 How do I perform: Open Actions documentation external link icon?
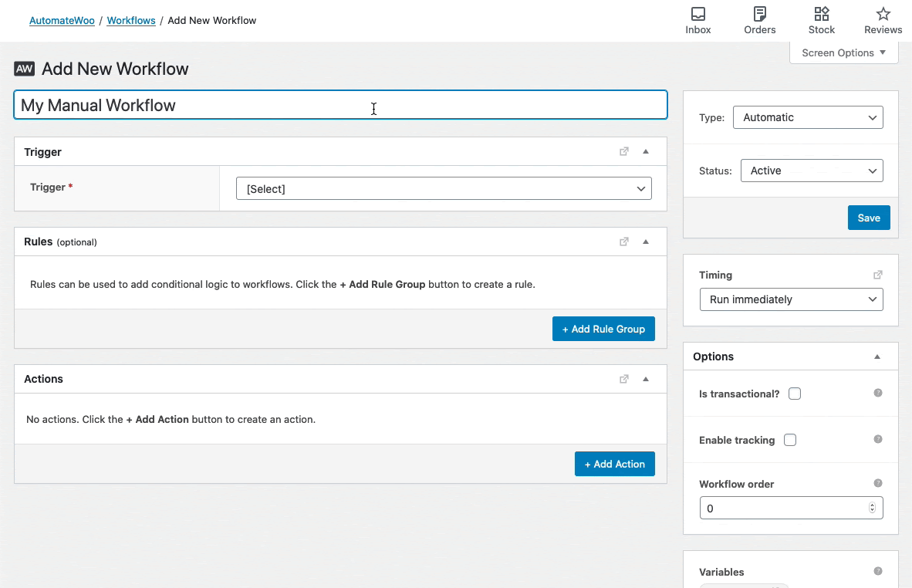tap(624, 379)
